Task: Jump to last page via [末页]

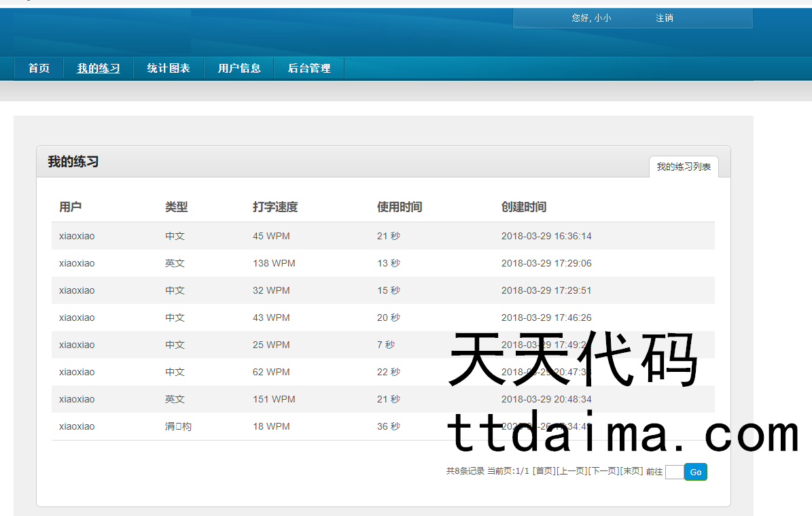Action: pyautogui.click(x=632, y=472)
